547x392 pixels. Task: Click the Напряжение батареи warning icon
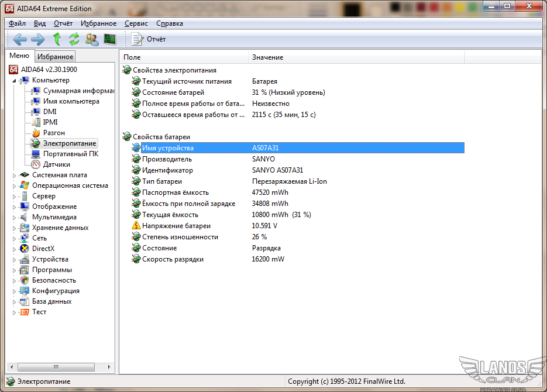[136, 226]
